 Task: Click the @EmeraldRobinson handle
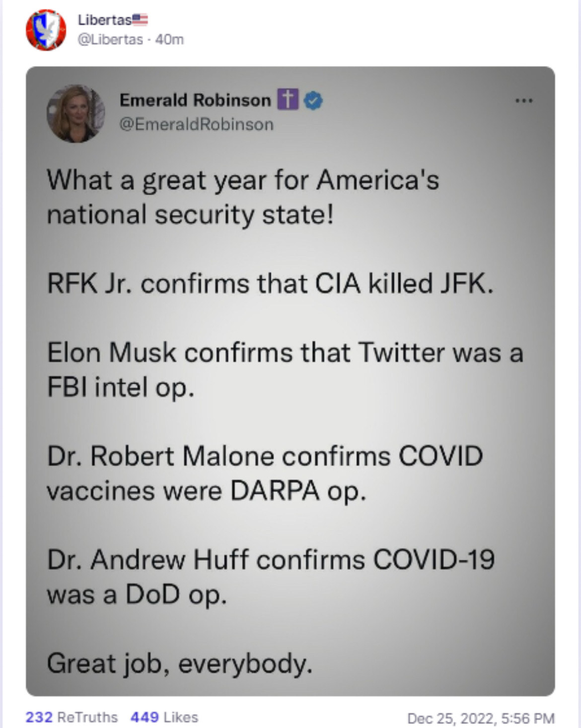[x=197, y=124]
